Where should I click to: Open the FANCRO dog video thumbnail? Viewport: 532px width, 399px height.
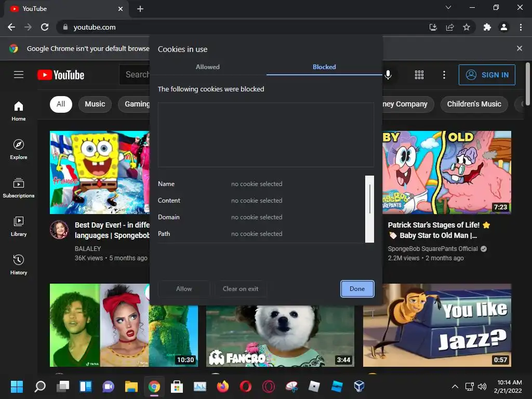pos(280,336)
